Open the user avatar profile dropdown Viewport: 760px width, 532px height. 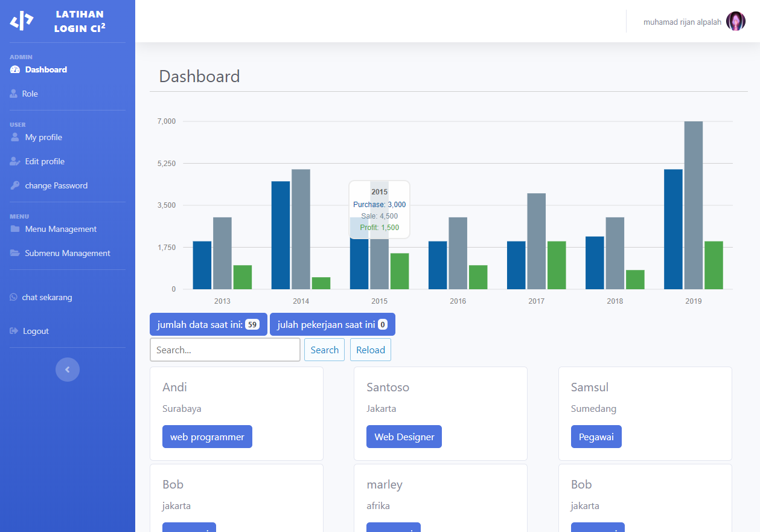[x=735, y=22]
